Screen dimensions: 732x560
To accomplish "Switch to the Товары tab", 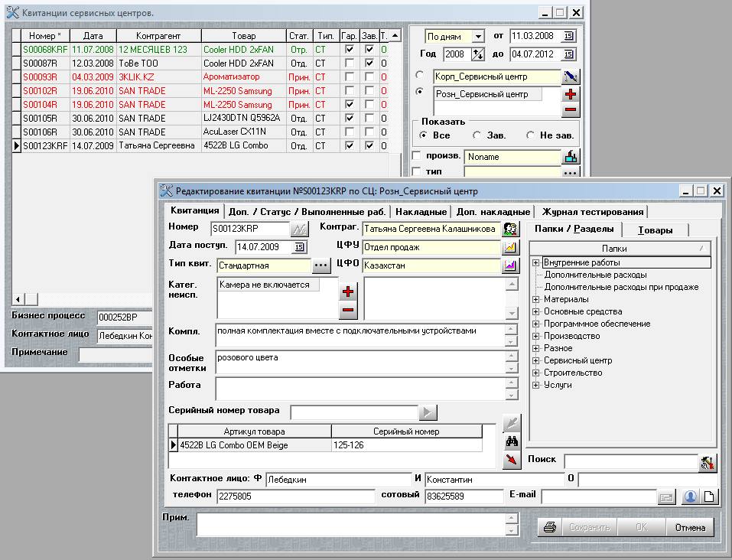I will 655,230.
